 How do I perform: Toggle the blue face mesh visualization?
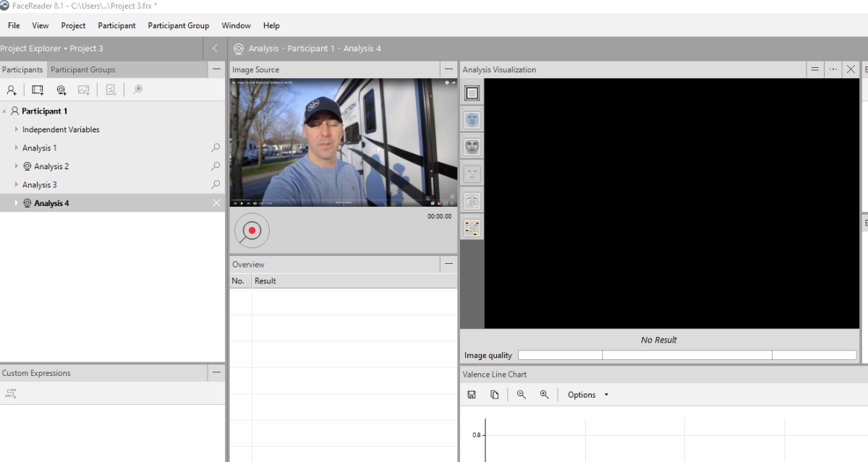pos(472,120)
